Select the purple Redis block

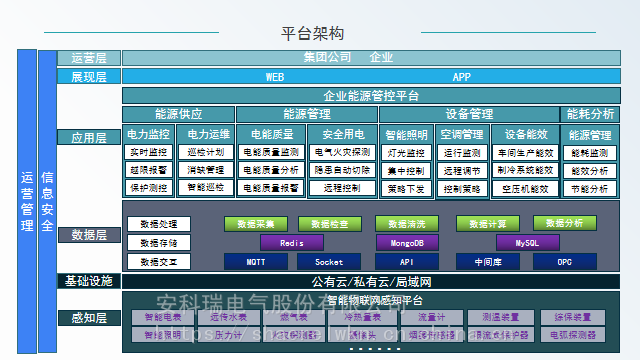click(292, 243)
